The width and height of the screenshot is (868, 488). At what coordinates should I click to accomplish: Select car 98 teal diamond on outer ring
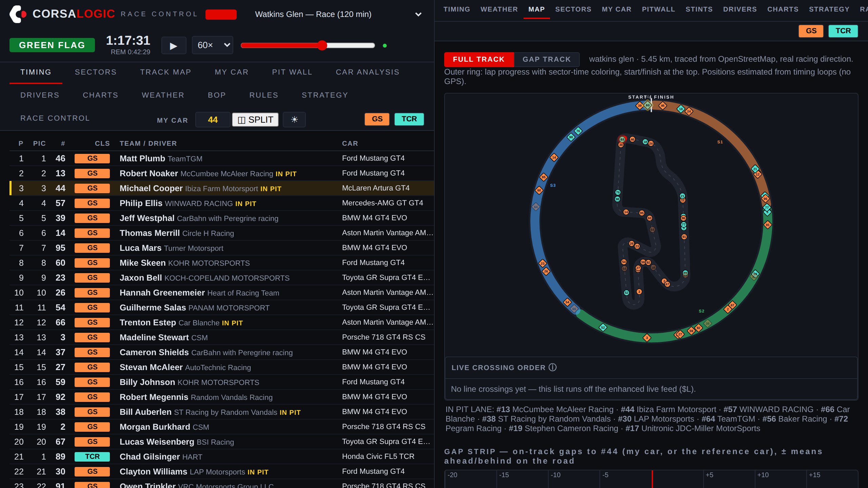click(x=571, y=137)
